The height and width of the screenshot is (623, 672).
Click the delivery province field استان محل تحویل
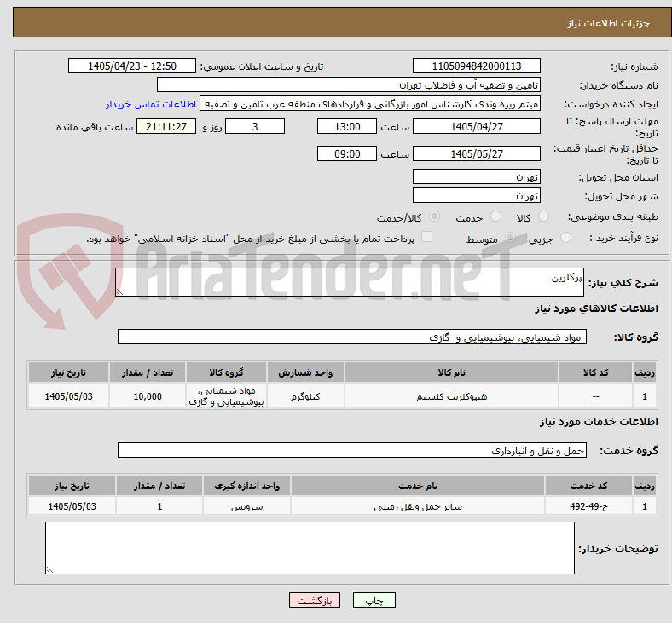[x=476, y=176]
